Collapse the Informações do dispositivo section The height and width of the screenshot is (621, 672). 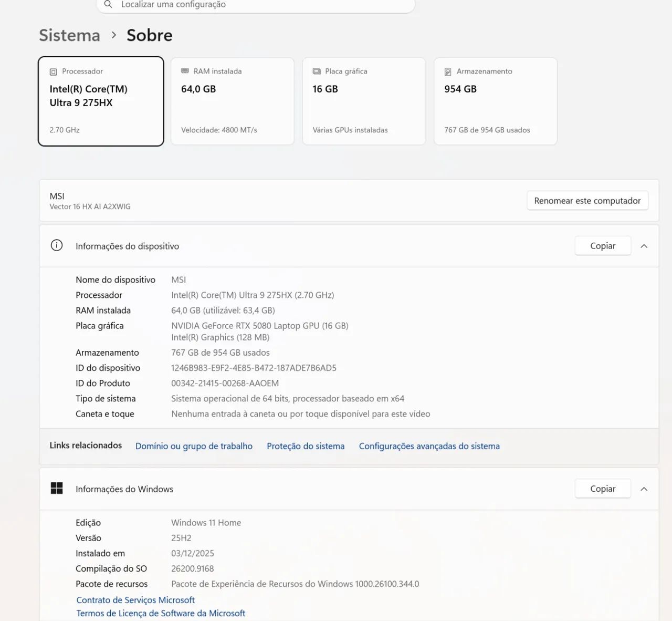tap(644, 246)
